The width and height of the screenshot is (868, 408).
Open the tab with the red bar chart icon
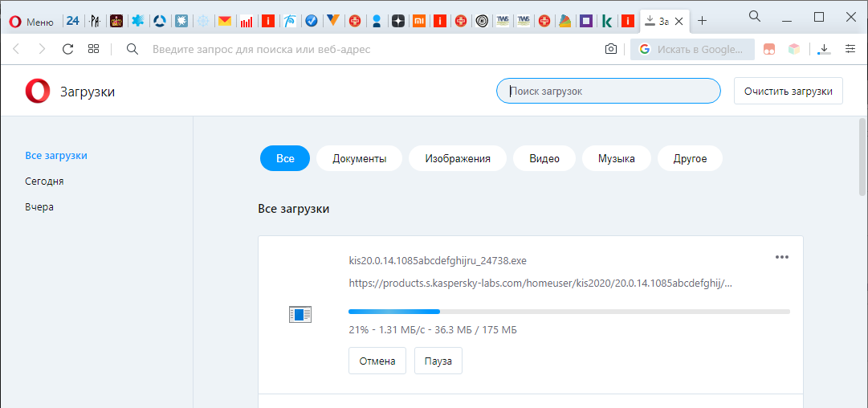tap(247, 22)
